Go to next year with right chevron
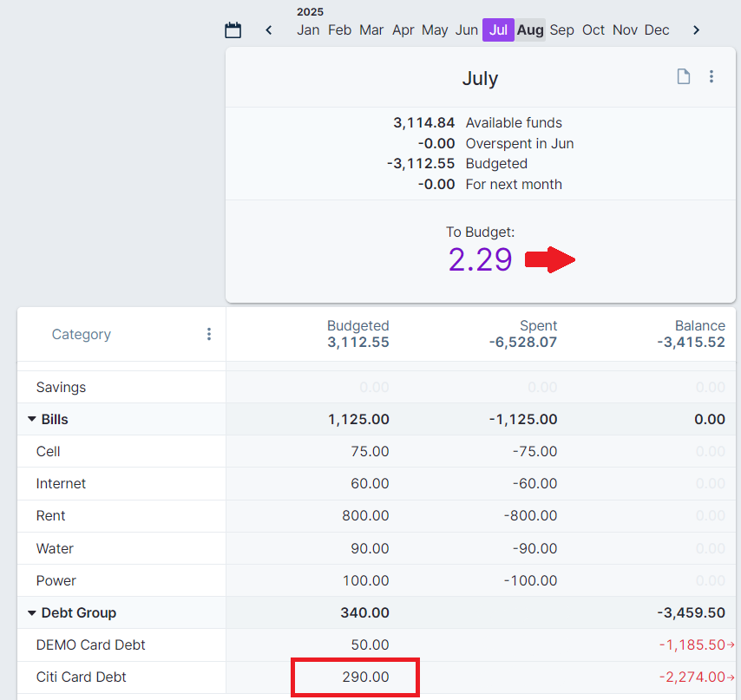This screenshot has width=741, height=700. [696, 30]
